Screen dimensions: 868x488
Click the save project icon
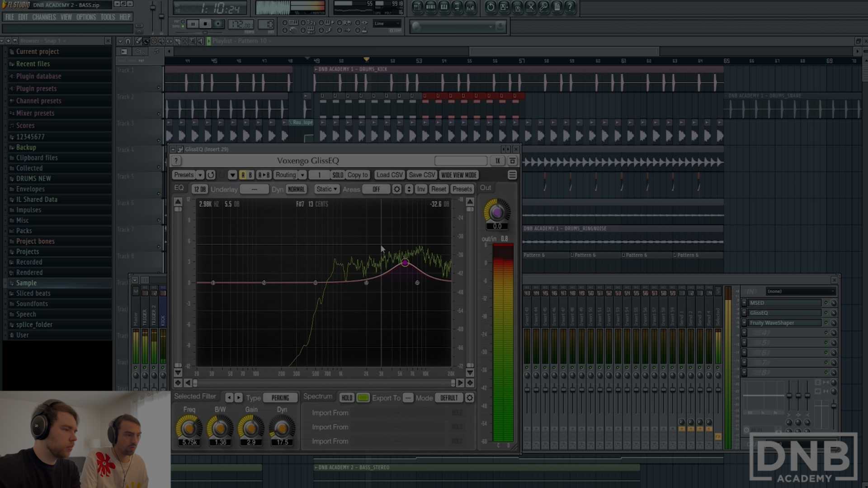coord(504,7)
